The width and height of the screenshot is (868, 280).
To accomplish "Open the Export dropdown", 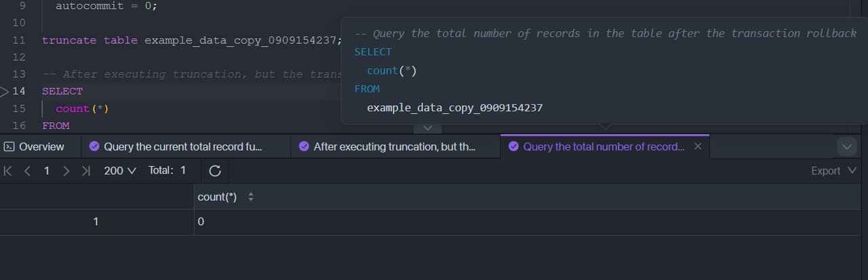I will [x=834, y=171].
